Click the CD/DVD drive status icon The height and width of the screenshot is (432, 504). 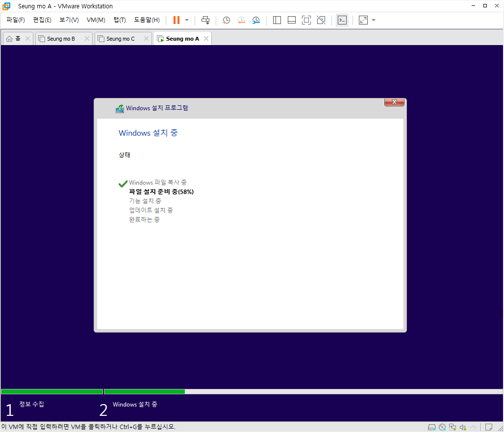(x=442, y=427)
